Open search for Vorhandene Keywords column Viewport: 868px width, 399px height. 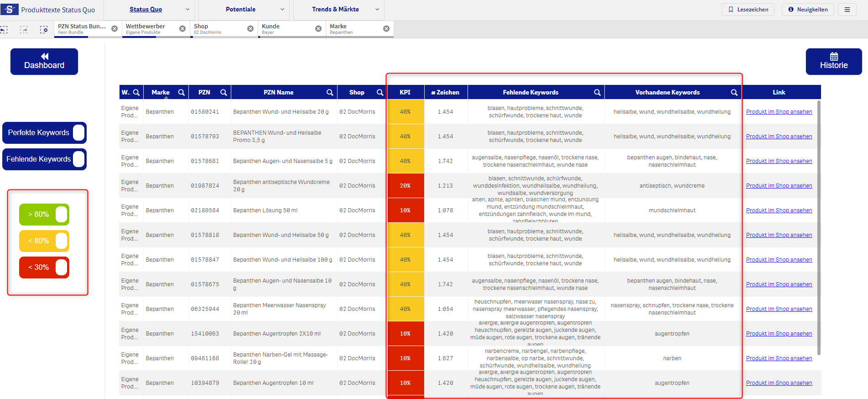point(734,92)
